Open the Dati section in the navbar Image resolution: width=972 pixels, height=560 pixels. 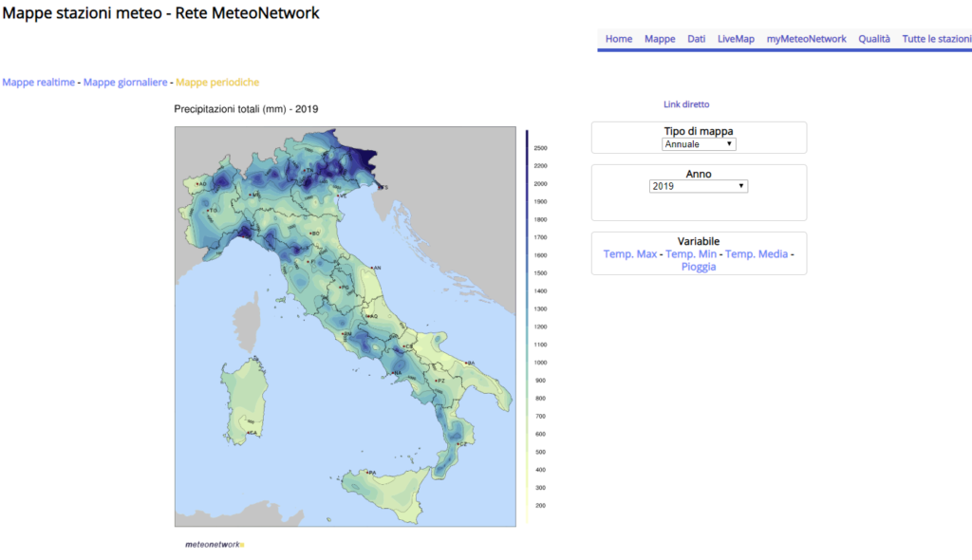(696, 38)
